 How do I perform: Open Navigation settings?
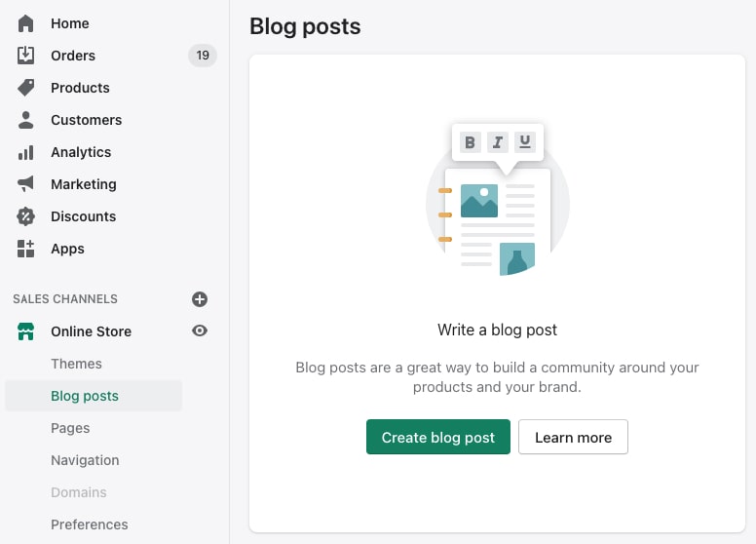pos(85,460)
